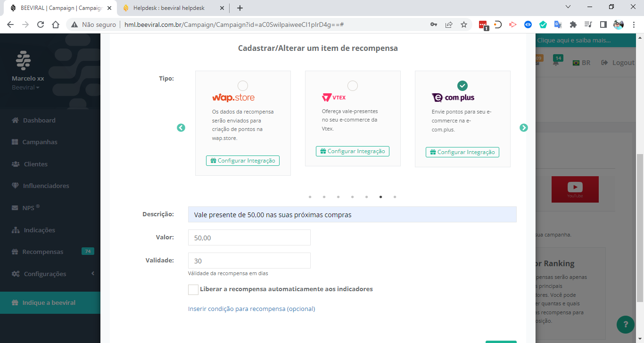644x343 pixels.
Task: Open notifications bell with 14 badge
Action: click(x=557, y=61)
